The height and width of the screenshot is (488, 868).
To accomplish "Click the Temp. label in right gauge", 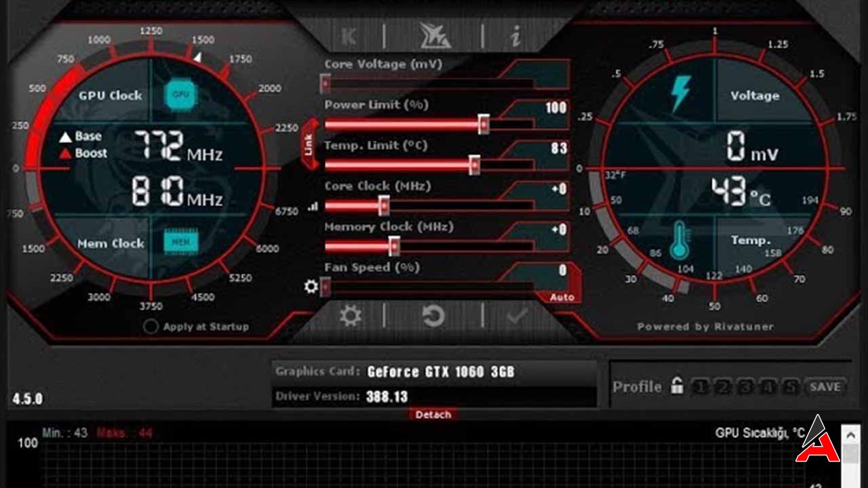I will 751,241.
